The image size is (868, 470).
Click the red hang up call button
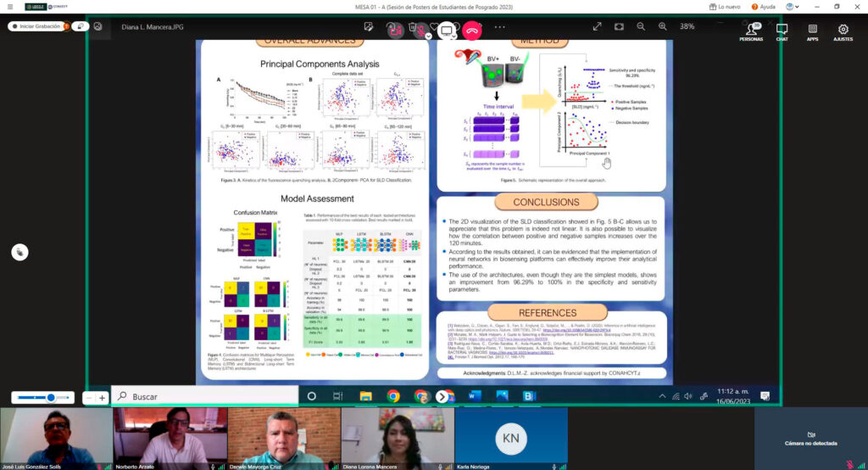tap(472, 27)
